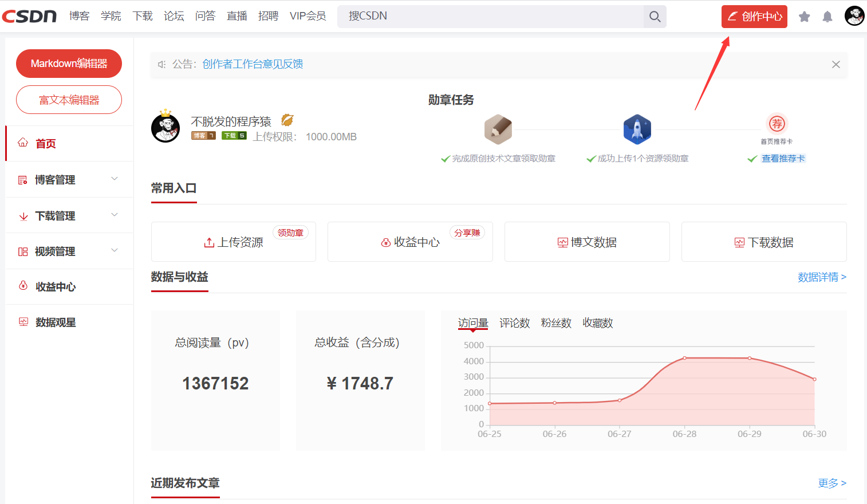867x504 pixels.
Task: Click the 博客管理 sidebar icon
Action: (23, 180)
